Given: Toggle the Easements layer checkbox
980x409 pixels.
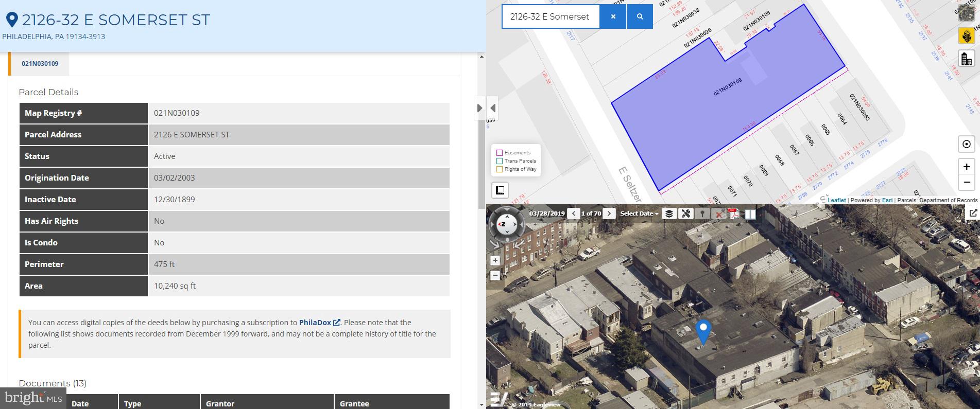Looking at the screenshot, I should coord(499,153).
